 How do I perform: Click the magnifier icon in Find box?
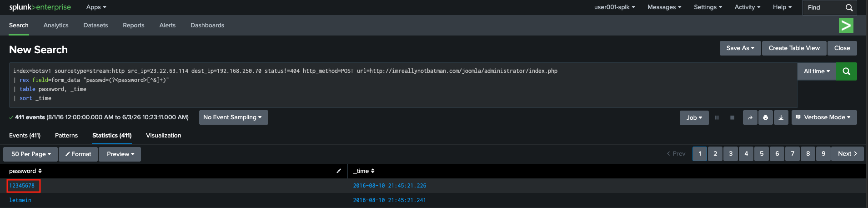tap(849, 8)
